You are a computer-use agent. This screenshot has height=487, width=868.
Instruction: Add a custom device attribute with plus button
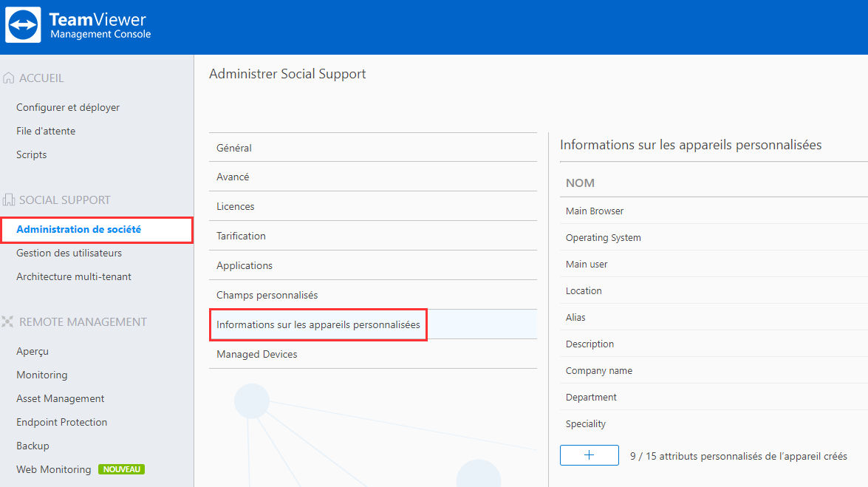pos(589,455)
